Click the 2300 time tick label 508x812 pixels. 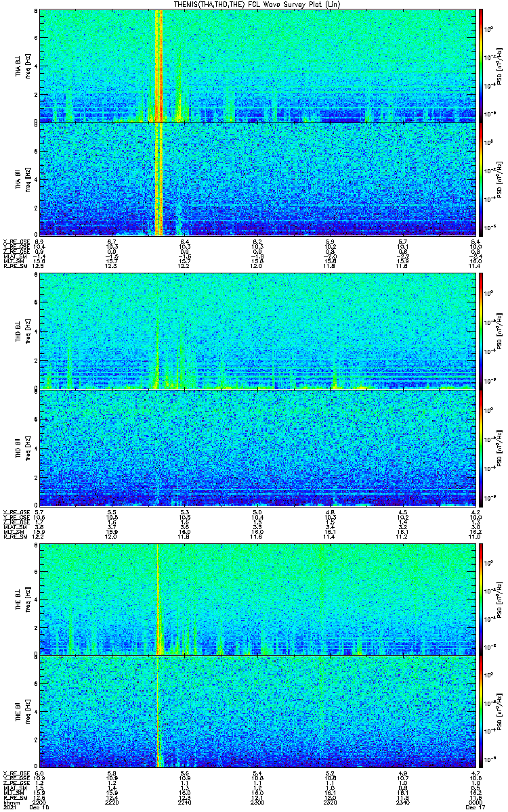pyautogui.click(x=257, y=801)
